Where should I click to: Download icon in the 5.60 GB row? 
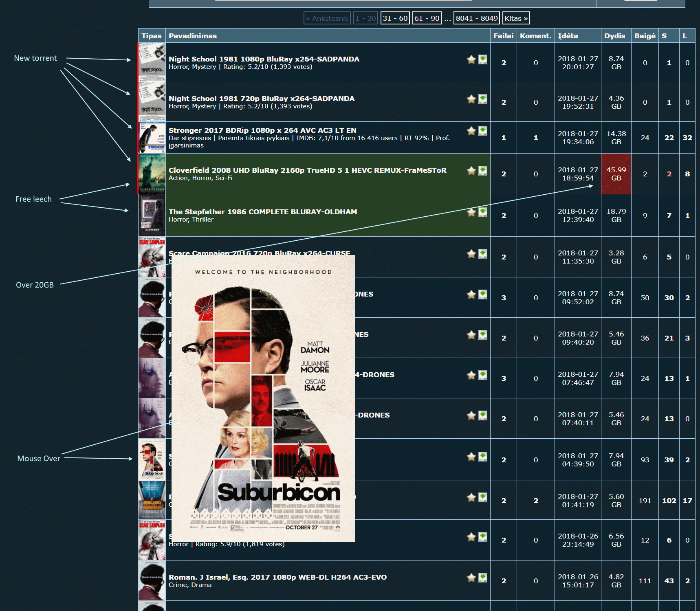483,497
